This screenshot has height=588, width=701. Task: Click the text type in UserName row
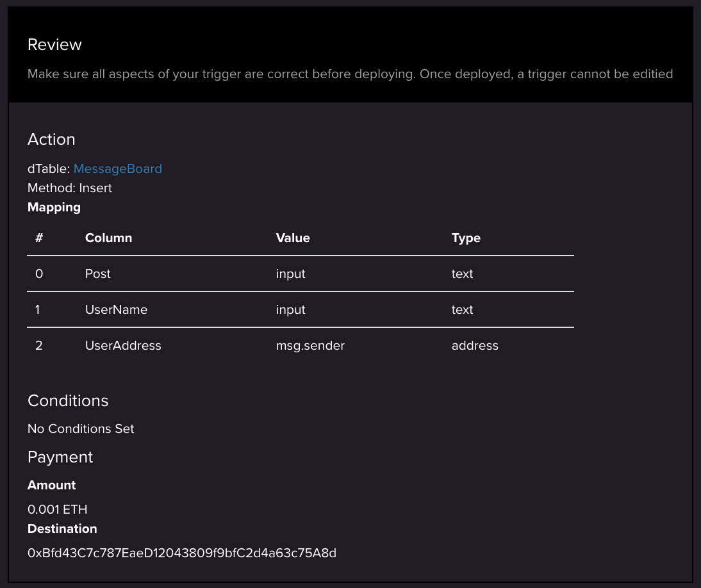tap(462, 310)
